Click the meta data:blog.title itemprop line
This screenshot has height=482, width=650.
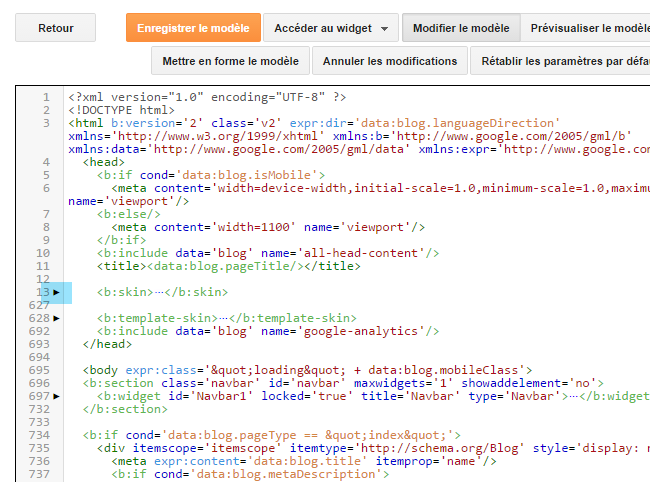[304, 462]
